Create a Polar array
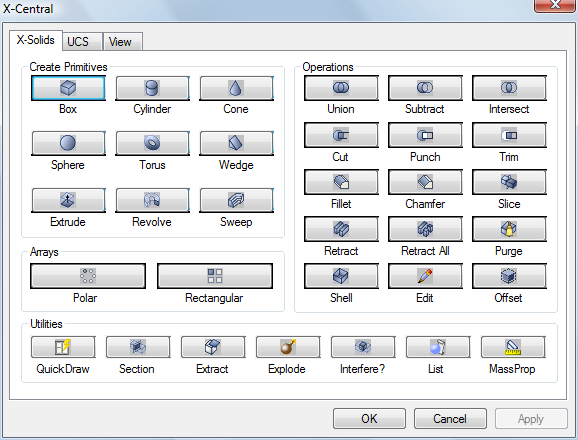Screen dimensions: 578x440 88,276
